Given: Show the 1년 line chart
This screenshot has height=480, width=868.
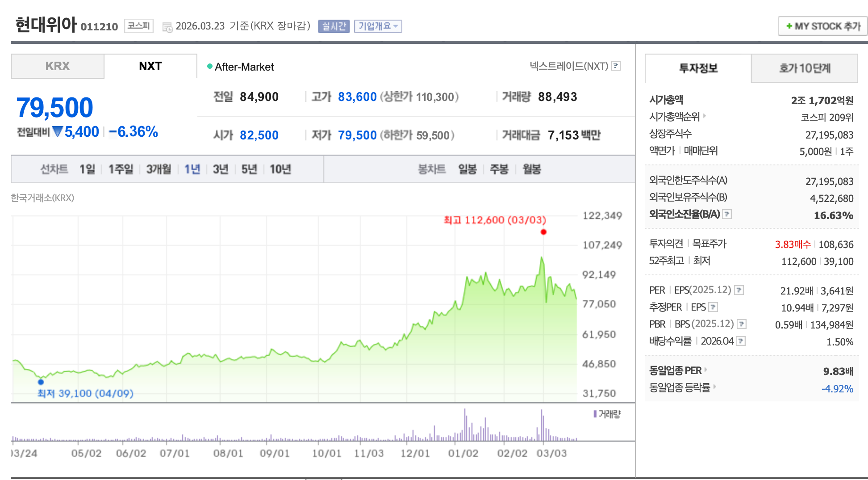Looking at the screenshot, I should click(192, 169).
